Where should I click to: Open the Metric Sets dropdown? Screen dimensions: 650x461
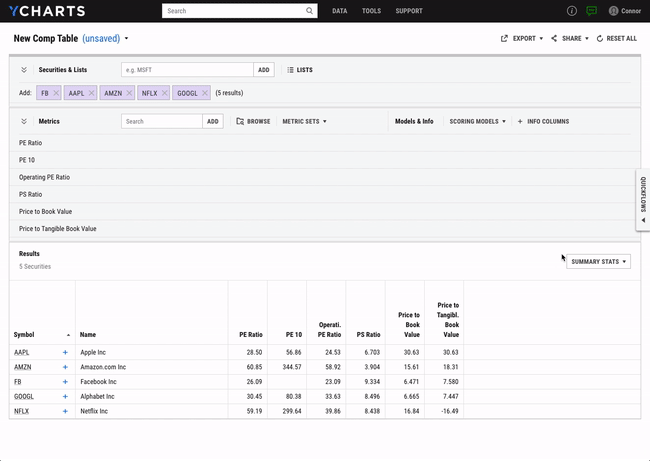pyautogui.click(x=305, y=121)
